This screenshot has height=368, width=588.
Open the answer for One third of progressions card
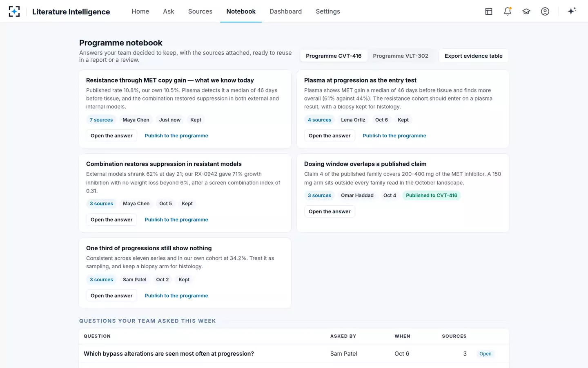111,296
